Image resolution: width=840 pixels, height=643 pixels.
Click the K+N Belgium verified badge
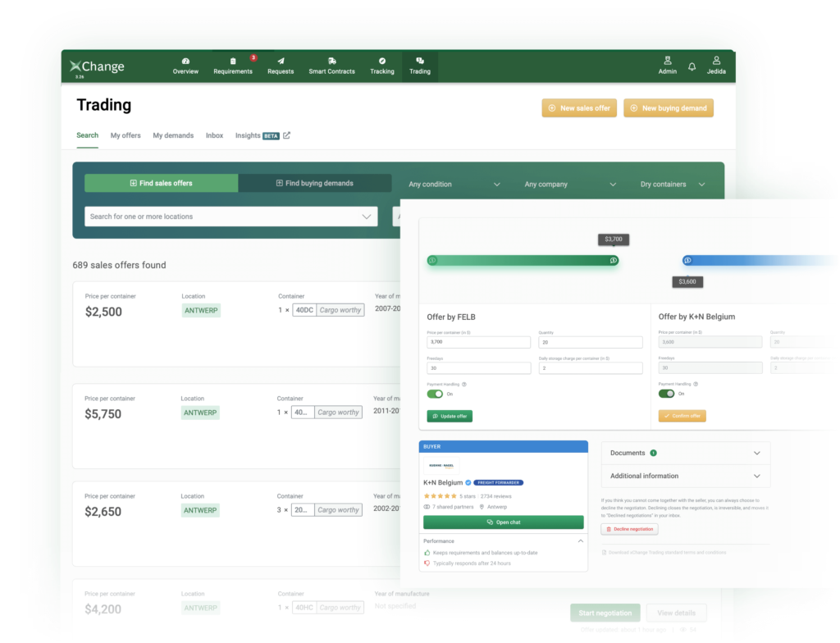click(x=468, y=482)
